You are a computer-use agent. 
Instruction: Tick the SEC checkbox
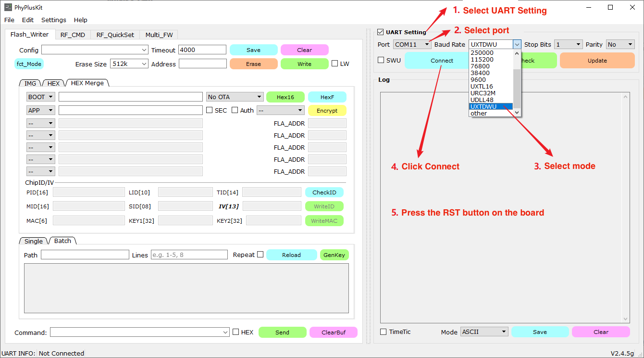point(209,110)
